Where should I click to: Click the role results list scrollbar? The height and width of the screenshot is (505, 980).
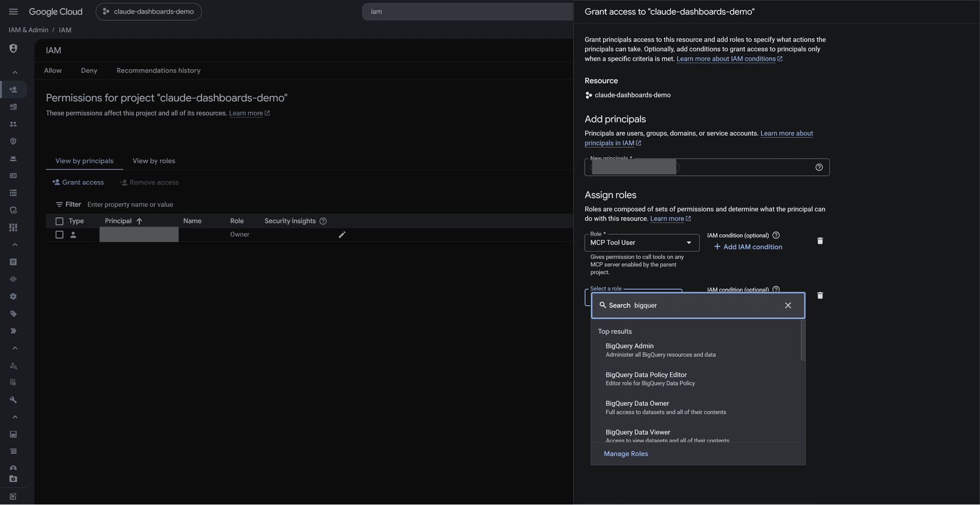point(803,340)
